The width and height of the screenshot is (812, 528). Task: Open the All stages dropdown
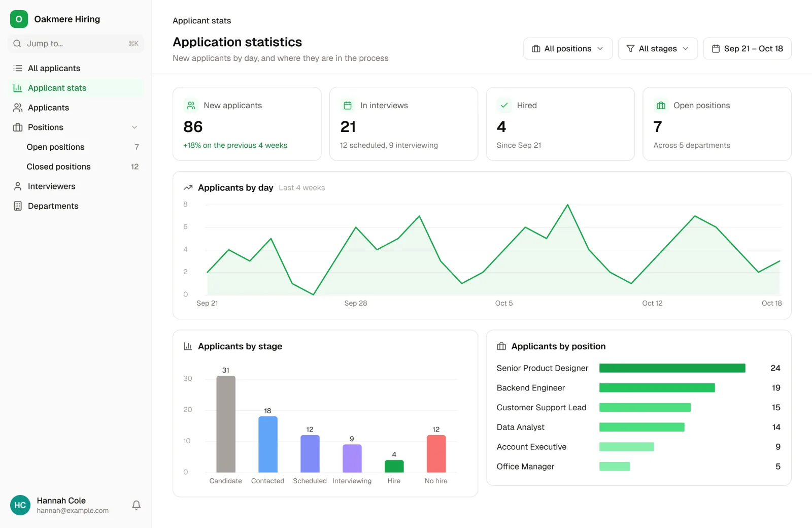coord(658,49)
